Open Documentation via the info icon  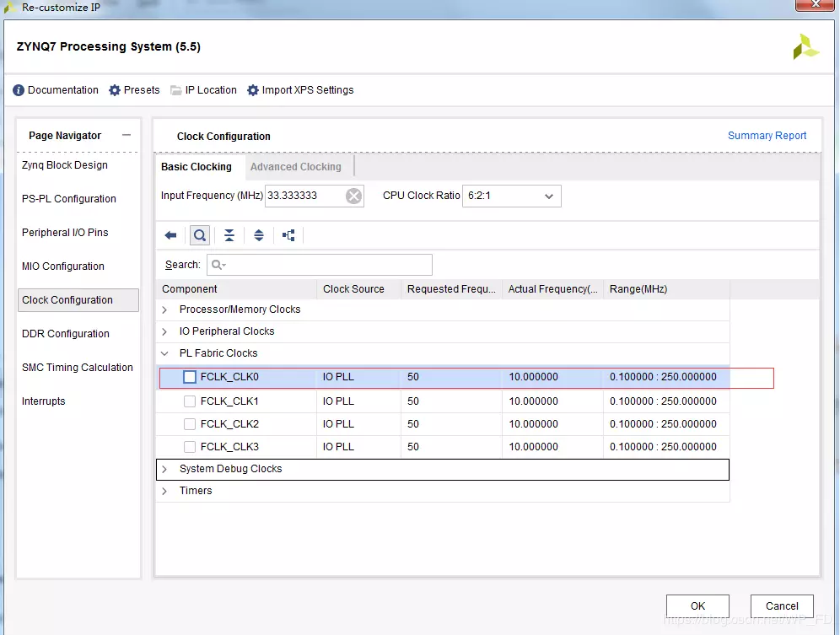tap(19, 90)
